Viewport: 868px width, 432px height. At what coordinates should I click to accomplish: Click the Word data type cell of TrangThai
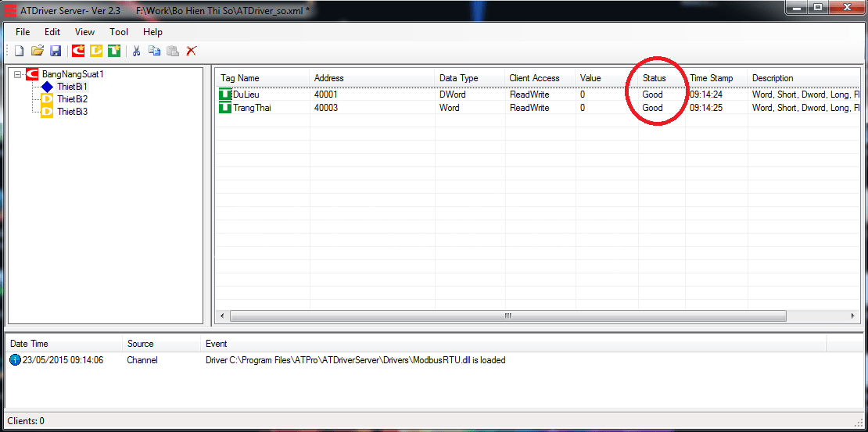click(x=449, y=108)
